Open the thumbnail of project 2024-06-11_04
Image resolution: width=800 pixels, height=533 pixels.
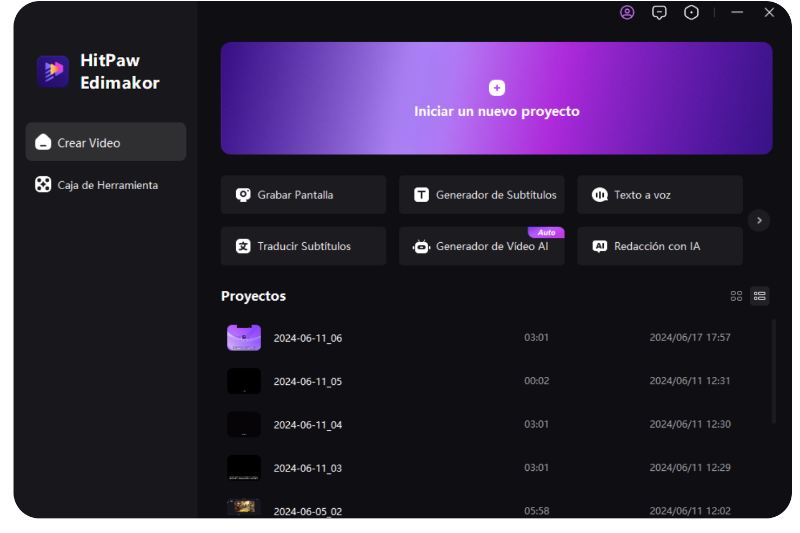tap(244, 424)
